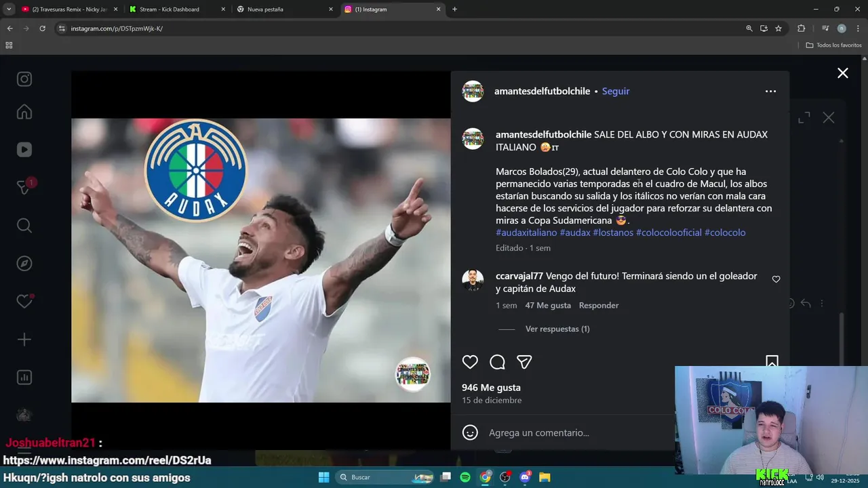
Task: Open Instagram home from the house icon
Action: coord(24,112)
